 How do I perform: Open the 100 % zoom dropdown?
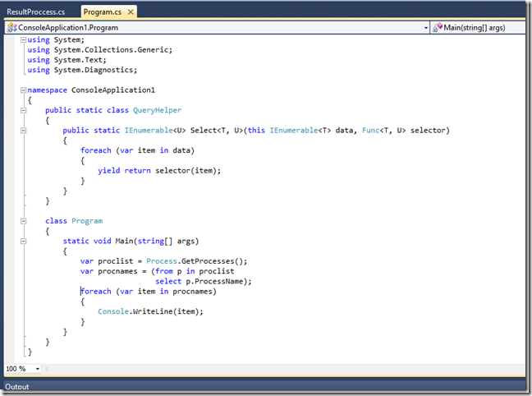point(37,370)
